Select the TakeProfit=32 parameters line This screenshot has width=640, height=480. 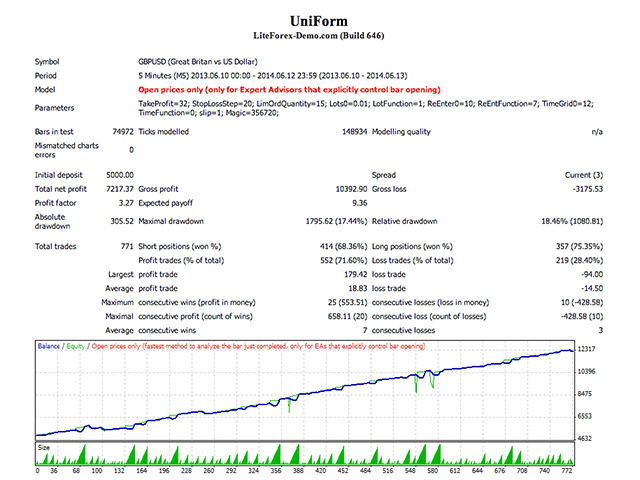point(366,104)
